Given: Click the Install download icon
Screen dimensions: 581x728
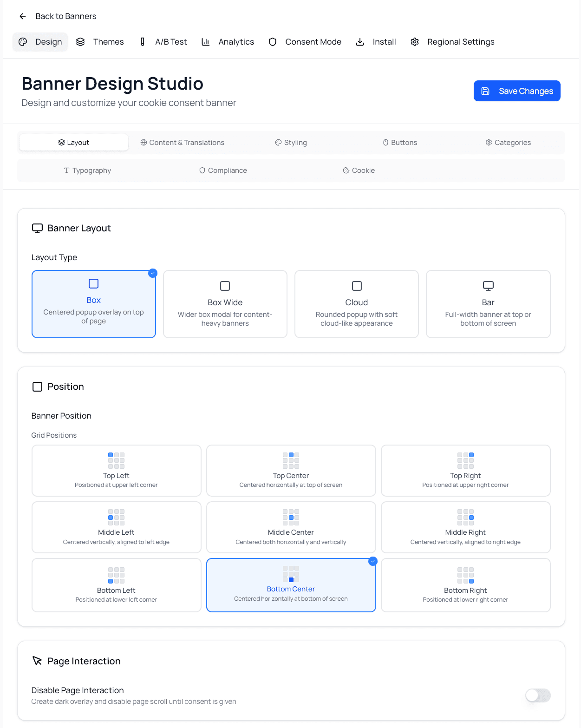Looking at the screenshot, I should (360, 42).
